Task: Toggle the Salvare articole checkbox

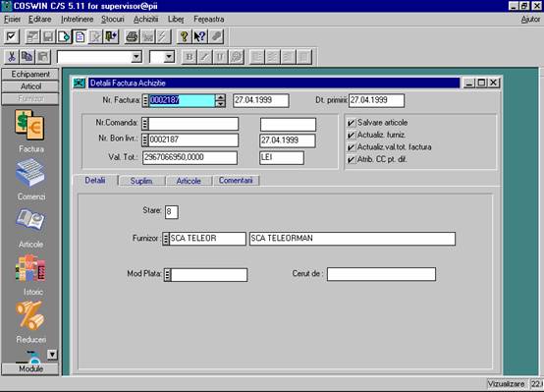Action: pos(352,123)
